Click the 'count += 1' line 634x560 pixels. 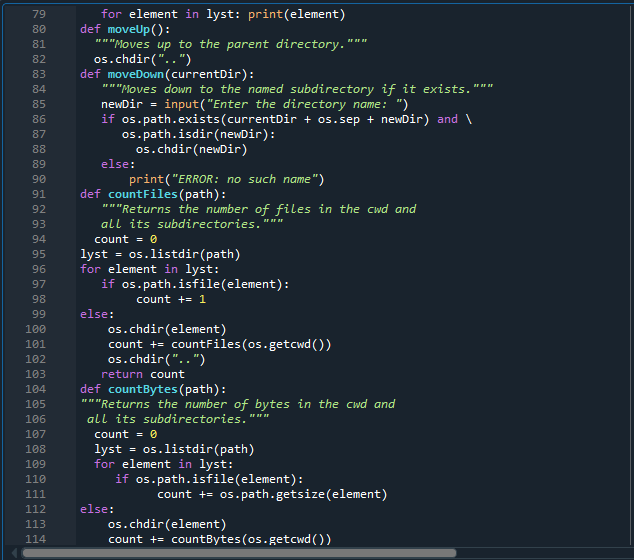click(x=171, y=299)
